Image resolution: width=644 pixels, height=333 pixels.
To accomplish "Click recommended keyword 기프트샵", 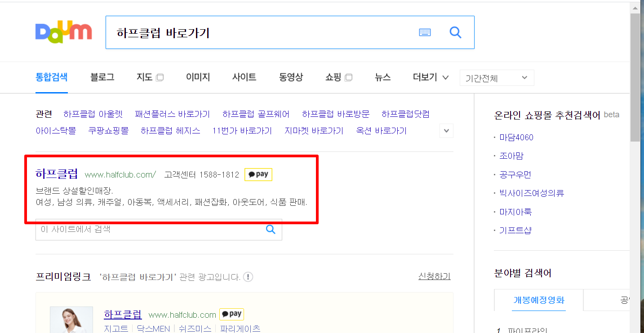I will pyautogui.click(x=515, y=231).
